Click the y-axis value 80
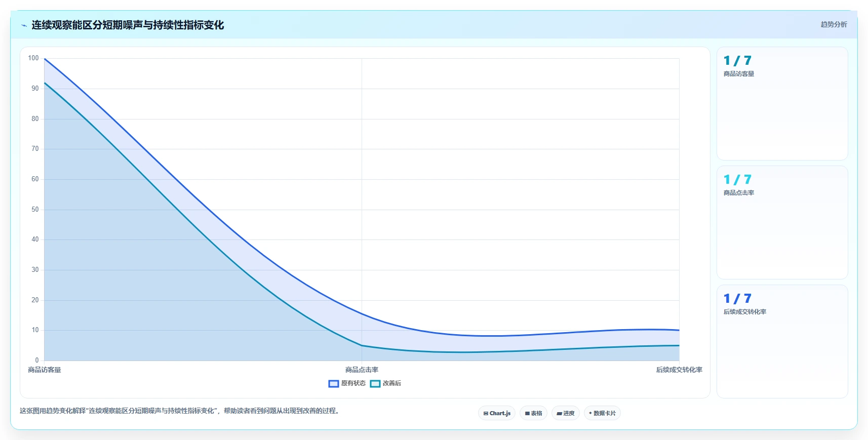Screen dimensions: 868x440 [35, 119]
